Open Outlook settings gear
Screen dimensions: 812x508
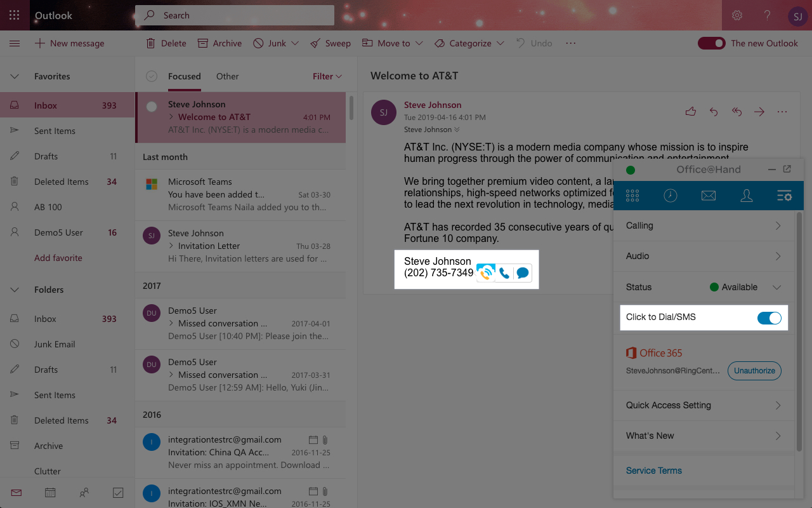(737, 15)
